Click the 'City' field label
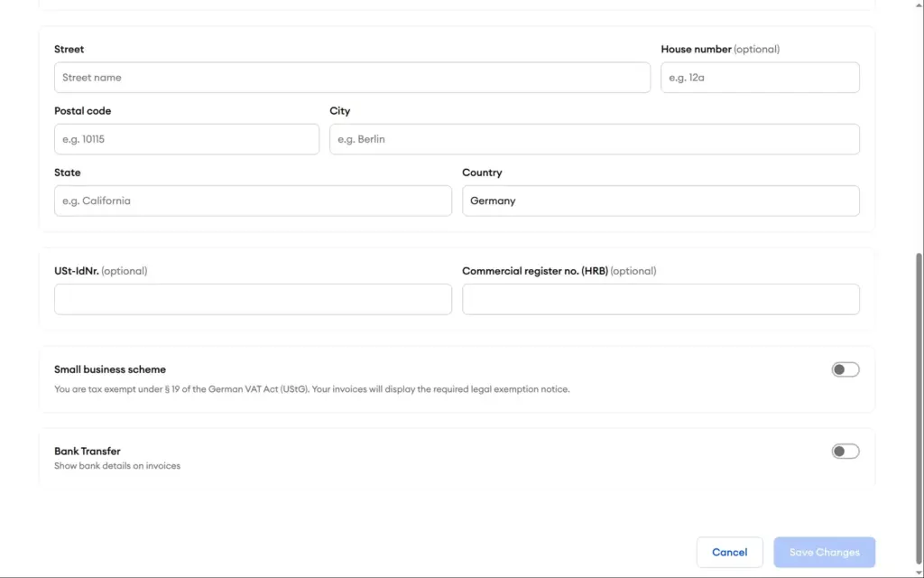 (x=339, y=111)
